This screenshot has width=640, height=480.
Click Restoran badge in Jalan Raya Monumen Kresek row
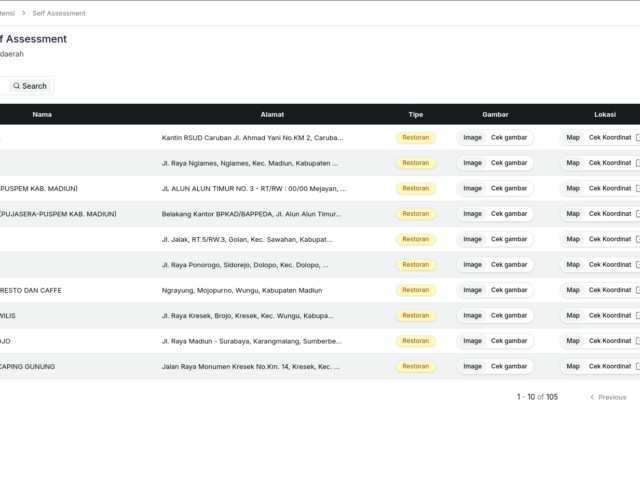[x=416, y=366]
